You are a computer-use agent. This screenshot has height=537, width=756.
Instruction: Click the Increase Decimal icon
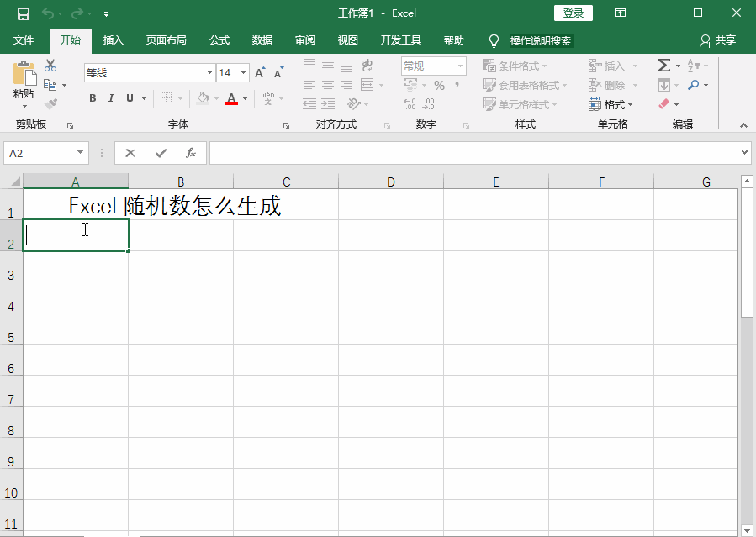point(410,103)
